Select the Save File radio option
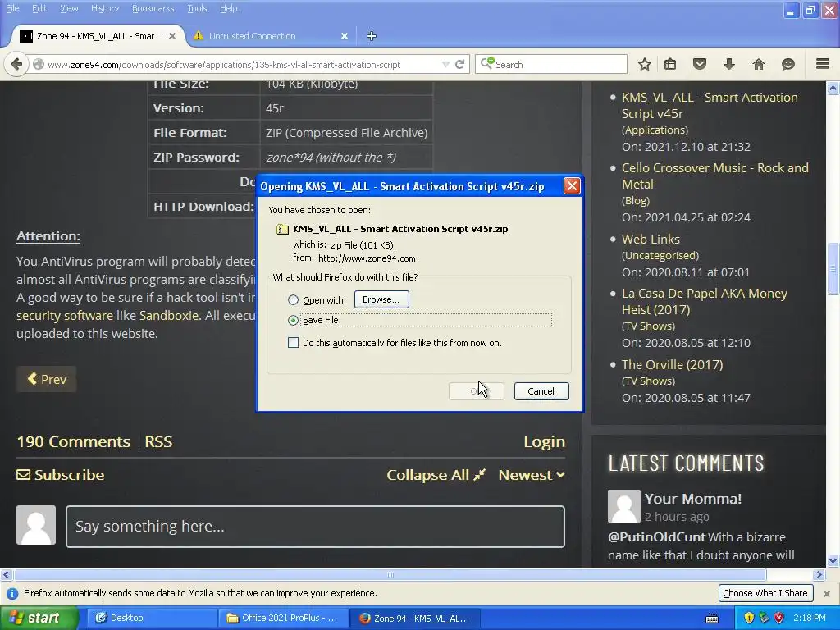Viewport: 840px width, 630px height. tap(293, 321)
